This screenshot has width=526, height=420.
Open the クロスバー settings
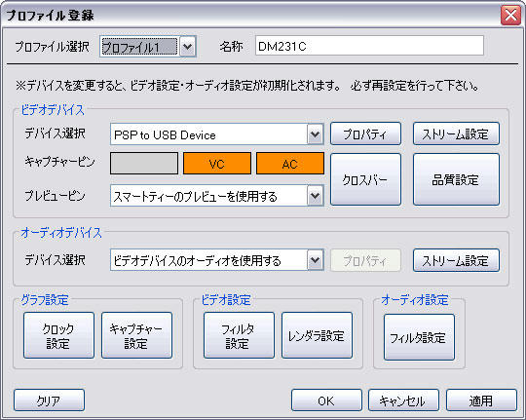pyautogui.click(x=365, y=179)
